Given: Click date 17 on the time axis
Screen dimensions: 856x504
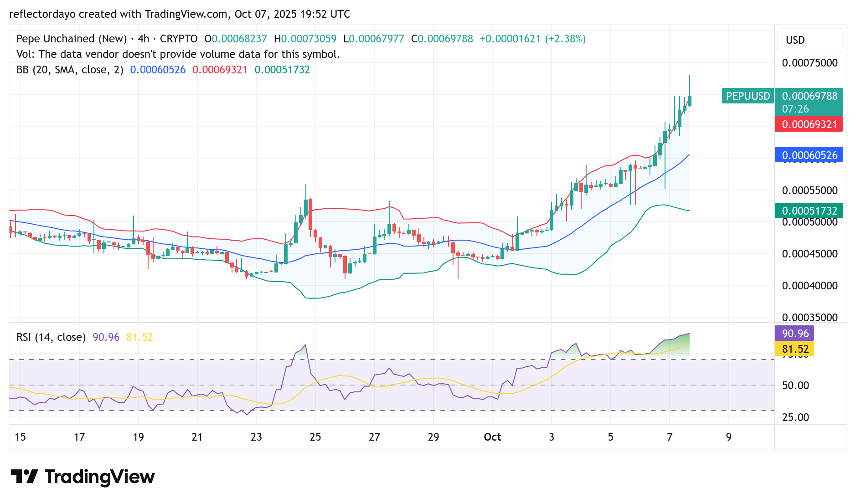Looking at the screenshot, I should [x=79, y=437].
